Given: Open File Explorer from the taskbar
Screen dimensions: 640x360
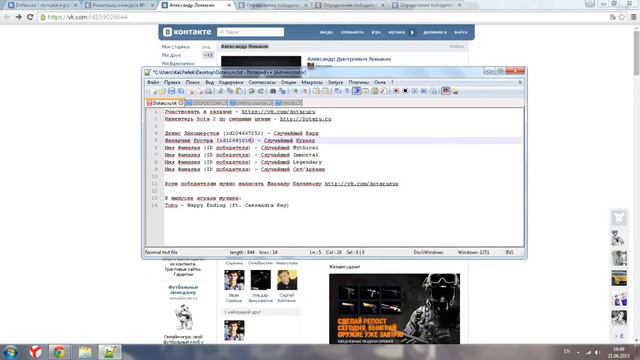Looking at the screenshot, I should tap(85, 352).
